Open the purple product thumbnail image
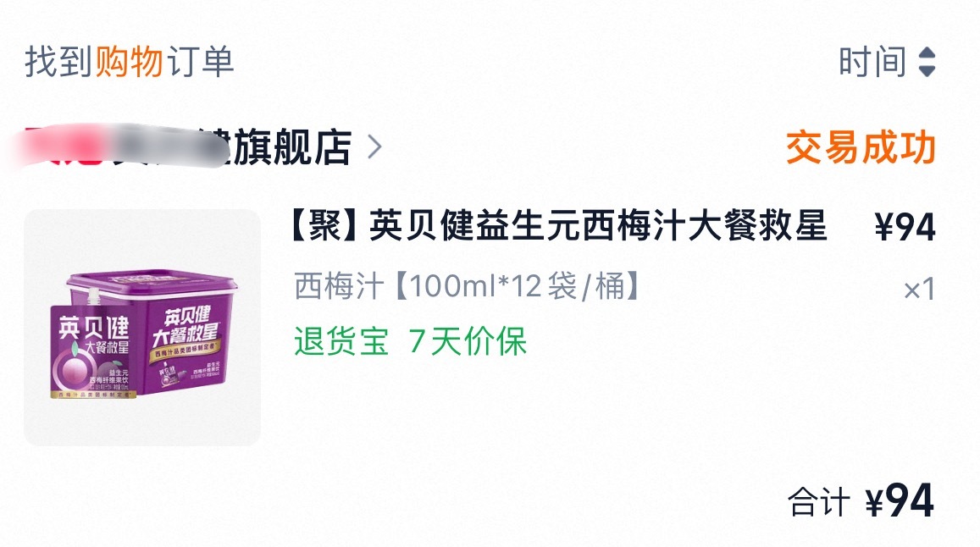The height and width of the screenshot is (547, 980). click(142, 328)
